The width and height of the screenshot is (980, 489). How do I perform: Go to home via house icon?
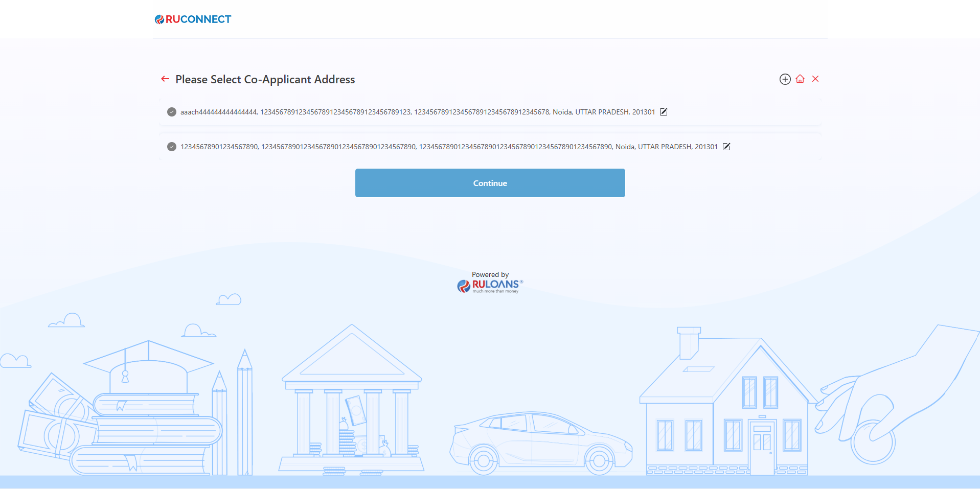800,79
